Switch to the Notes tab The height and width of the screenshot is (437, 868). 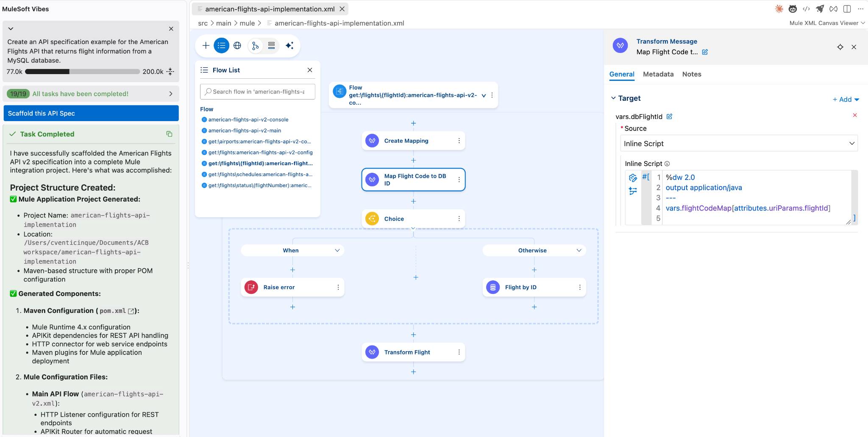(x=691, y=74)
